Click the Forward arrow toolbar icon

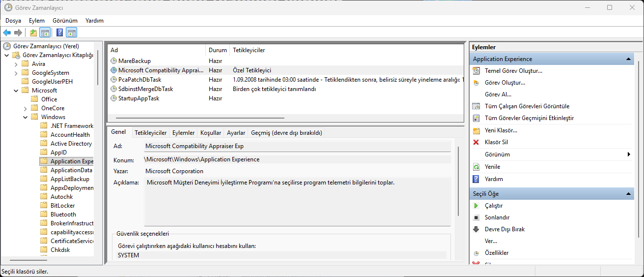click(18, 33)
